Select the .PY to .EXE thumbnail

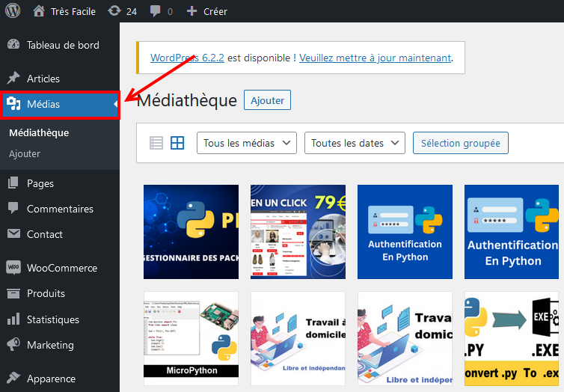(x=512, y=338)
